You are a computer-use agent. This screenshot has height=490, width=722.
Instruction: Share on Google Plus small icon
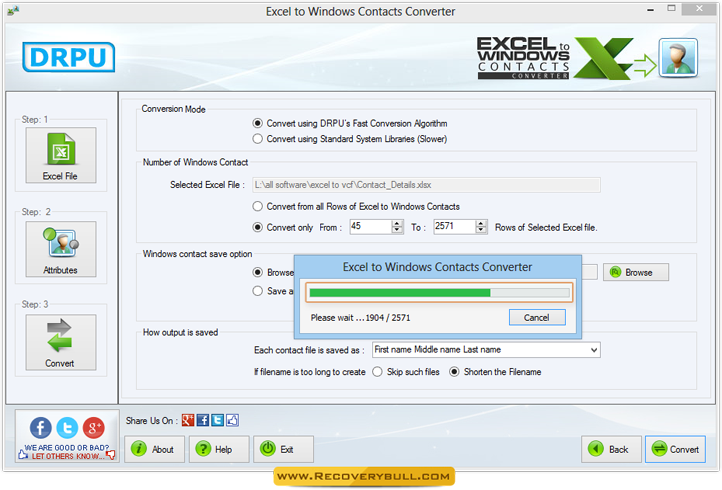tap(188, 420)
